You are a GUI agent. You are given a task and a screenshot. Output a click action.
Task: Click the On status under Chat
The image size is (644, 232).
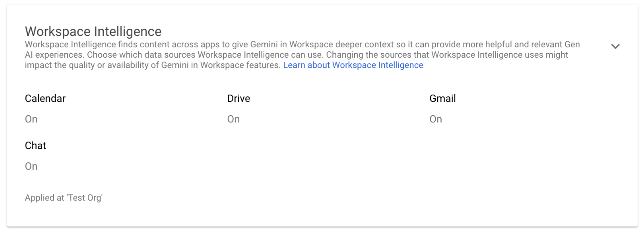click(x=31, y=166)
